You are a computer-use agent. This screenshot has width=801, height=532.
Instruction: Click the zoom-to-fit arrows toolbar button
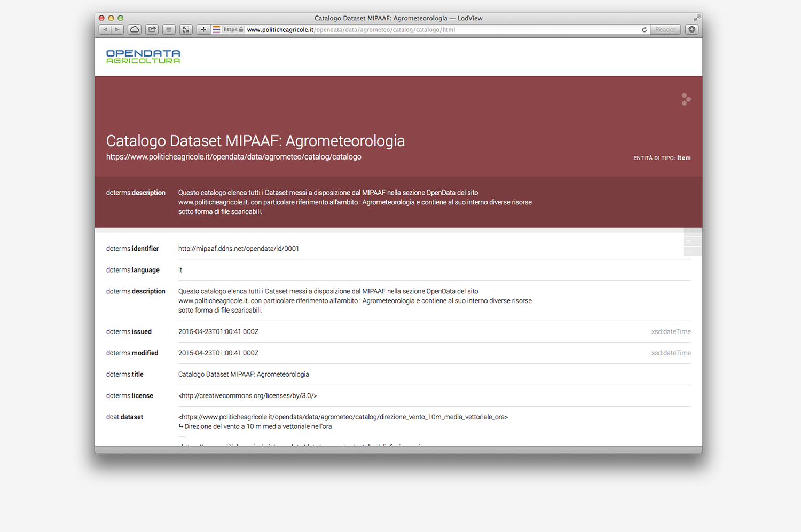186,29
